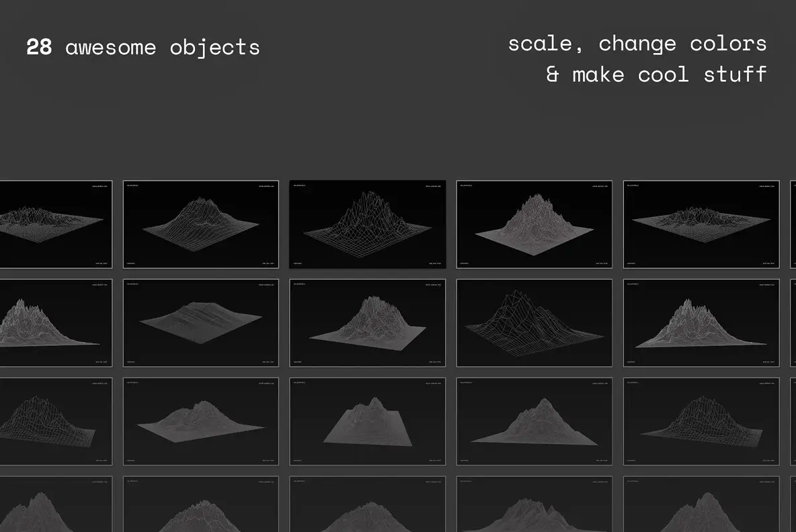Select the trapezoid base small peak thumbnail, third row middle
Viewport: 796px width, 532px height.
click(x=367, y=421)
